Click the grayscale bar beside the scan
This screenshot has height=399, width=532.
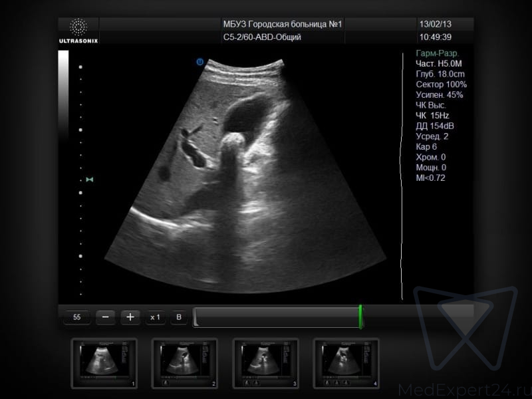(x=64, y=93)
